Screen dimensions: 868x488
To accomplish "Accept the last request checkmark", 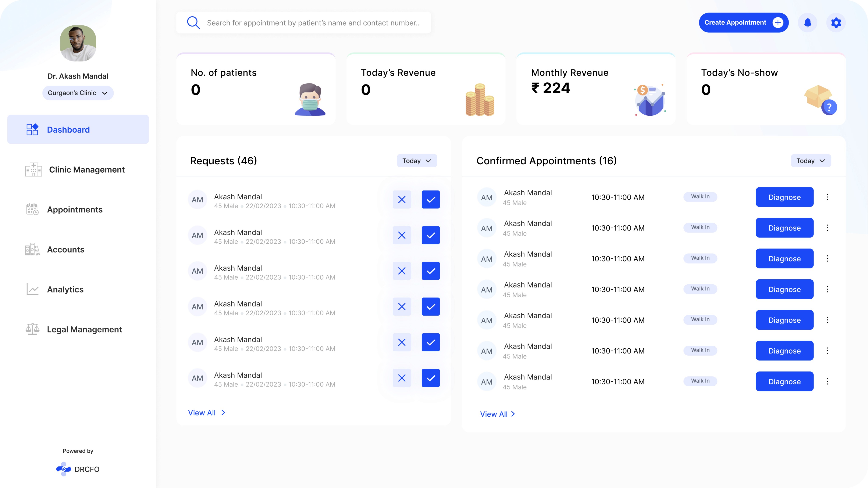I will click(431, 378).
